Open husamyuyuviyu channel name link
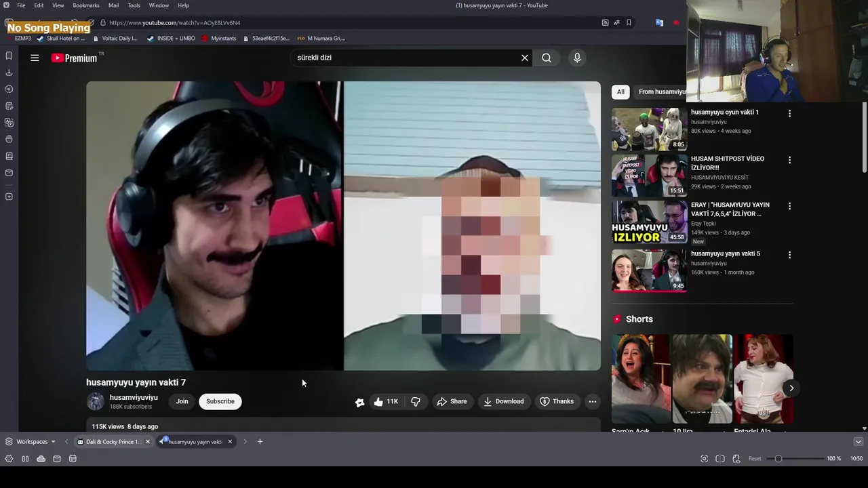 (x=134, y=397)
